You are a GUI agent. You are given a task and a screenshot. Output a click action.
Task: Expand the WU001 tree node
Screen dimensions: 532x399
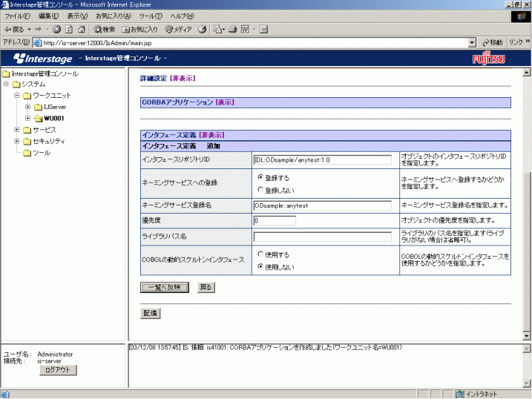click(x=27, y=118)
